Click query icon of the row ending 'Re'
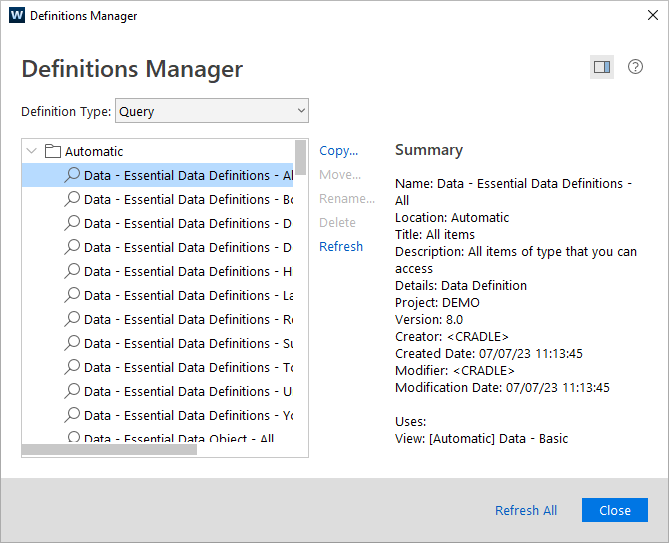The image size is (669, 543). pos(72,319)
